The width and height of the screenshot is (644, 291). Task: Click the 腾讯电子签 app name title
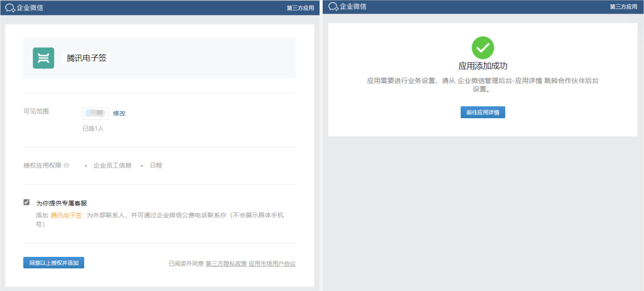tap(87, 58)
